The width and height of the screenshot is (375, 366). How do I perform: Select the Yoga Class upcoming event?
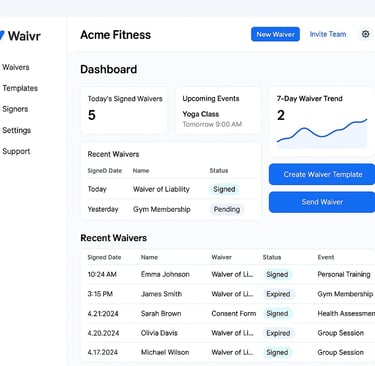(x=212, y=119)
